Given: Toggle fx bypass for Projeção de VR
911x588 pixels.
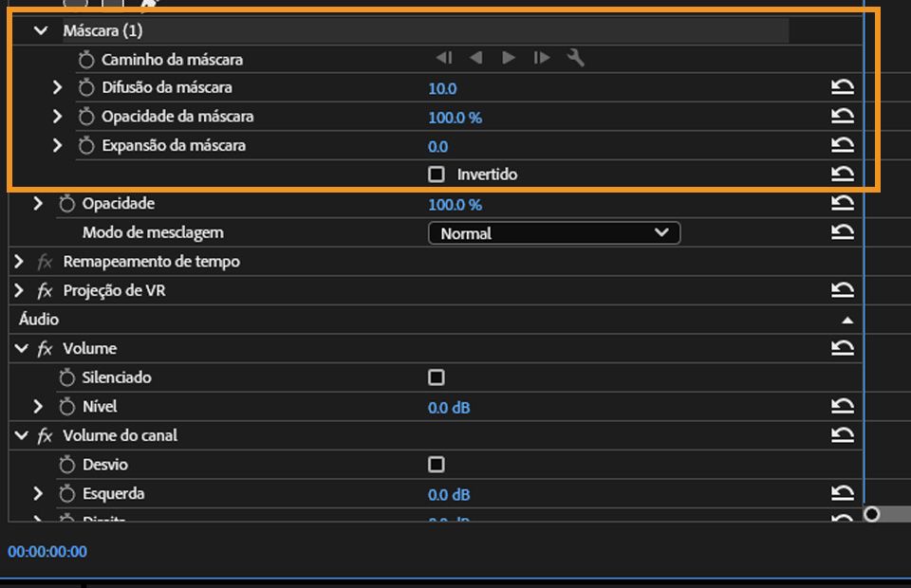Looking at the screenshot, I should pyautogui.click(x=45, y=291).
